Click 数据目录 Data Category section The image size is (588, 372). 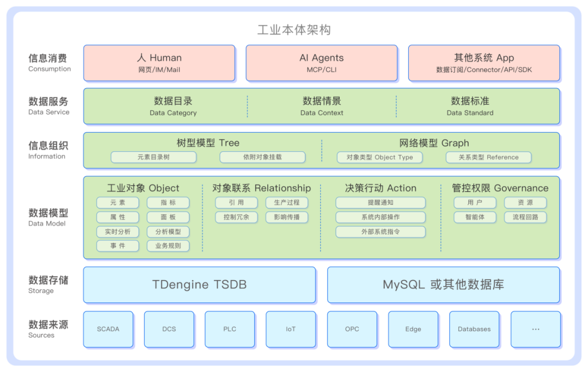[173, 107]
